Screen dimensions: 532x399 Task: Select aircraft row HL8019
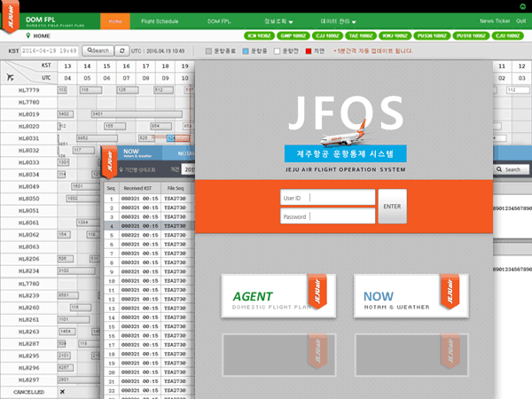click(x=29, y=114)
